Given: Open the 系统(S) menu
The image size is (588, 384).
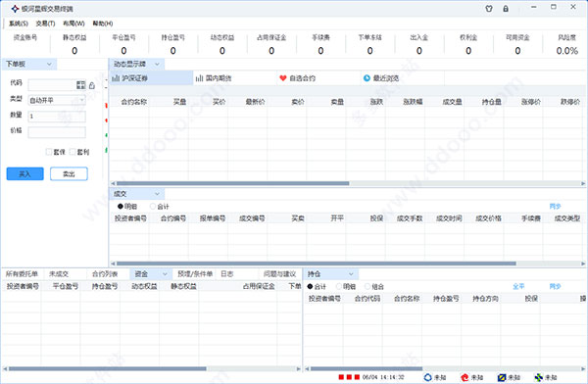Looking at the screenshot, I should click(x=19, y=24).
